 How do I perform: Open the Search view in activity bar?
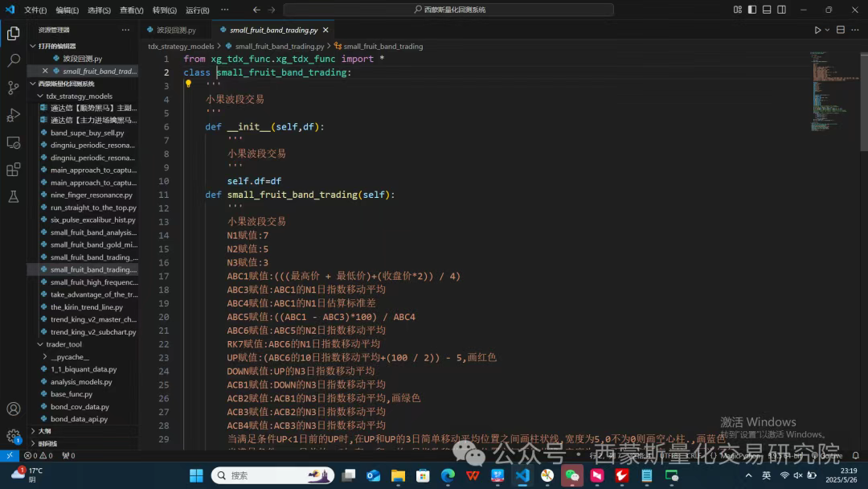pos(14,60)
